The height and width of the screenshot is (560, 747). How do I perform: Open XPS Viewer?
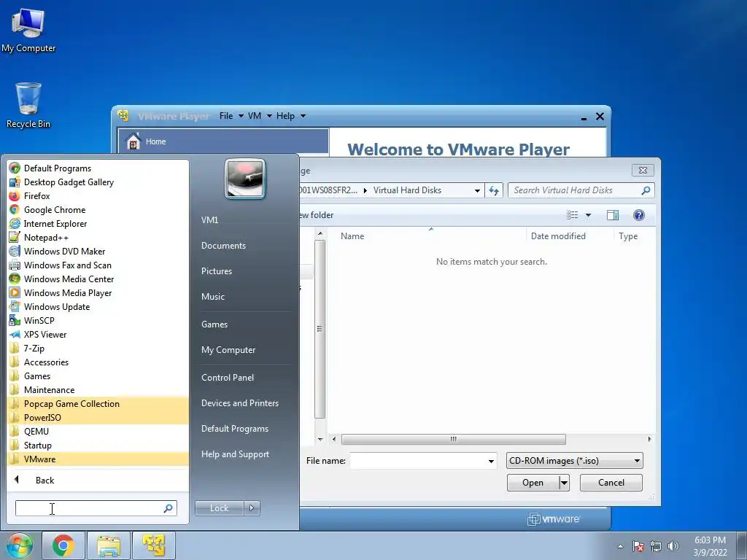click(44, 334)
